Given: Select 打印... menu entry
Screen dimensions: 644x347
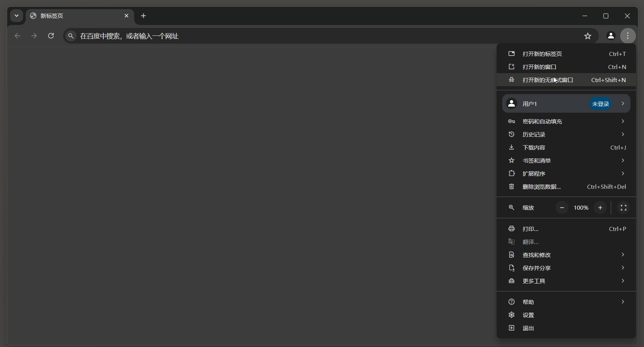Looking at the screenshot, I should pos(566,229).
